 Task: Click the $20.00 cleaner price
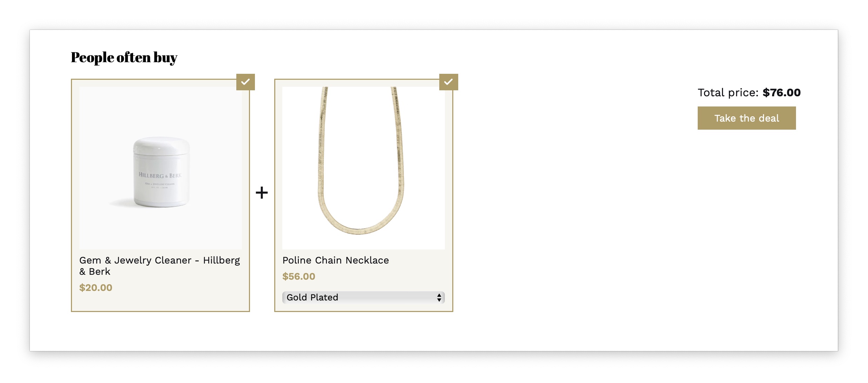click(x=96, y=287)
